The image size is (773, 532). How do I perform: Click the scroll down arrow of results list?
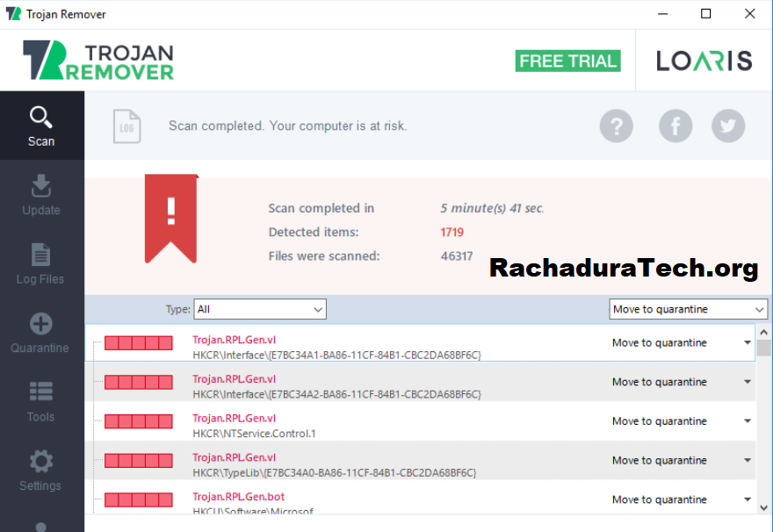763,508
